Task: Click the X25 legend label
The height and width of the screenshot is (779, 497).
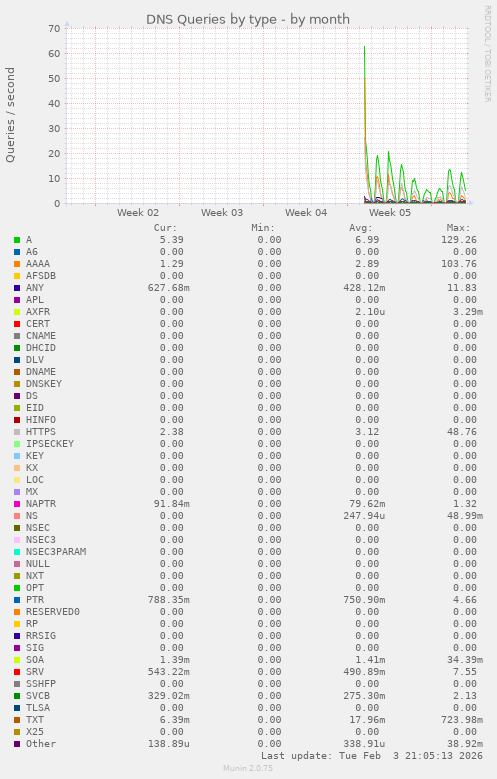Action: [x=35, y=732]
